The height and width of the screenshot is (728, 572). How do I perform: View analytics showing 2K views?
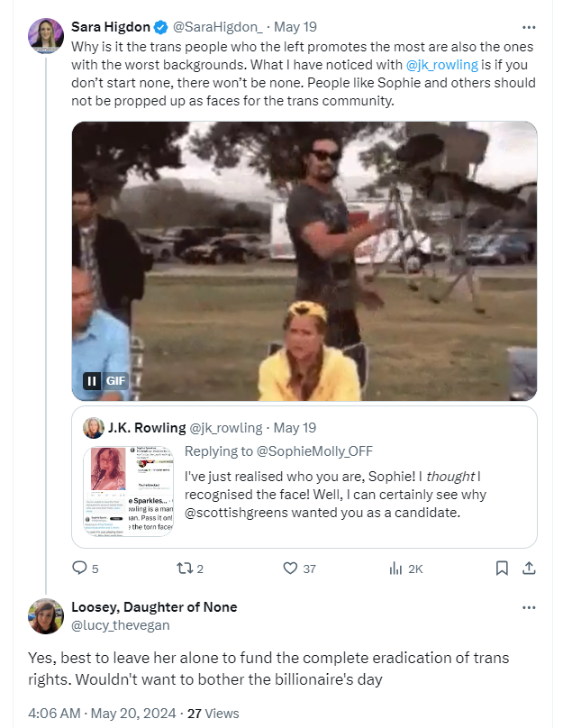395,569
